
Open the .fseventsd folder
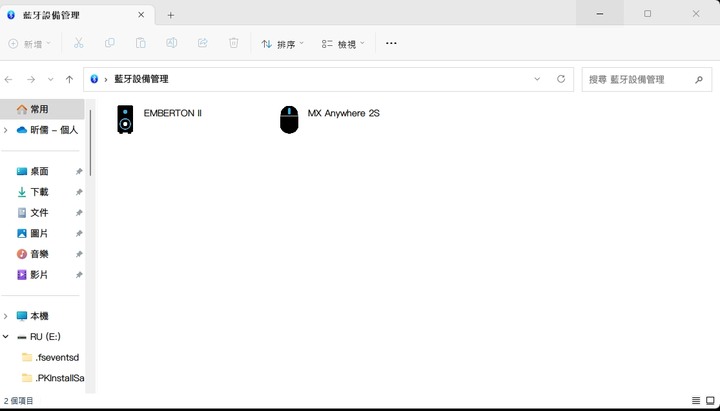click(x=51, y=357)
